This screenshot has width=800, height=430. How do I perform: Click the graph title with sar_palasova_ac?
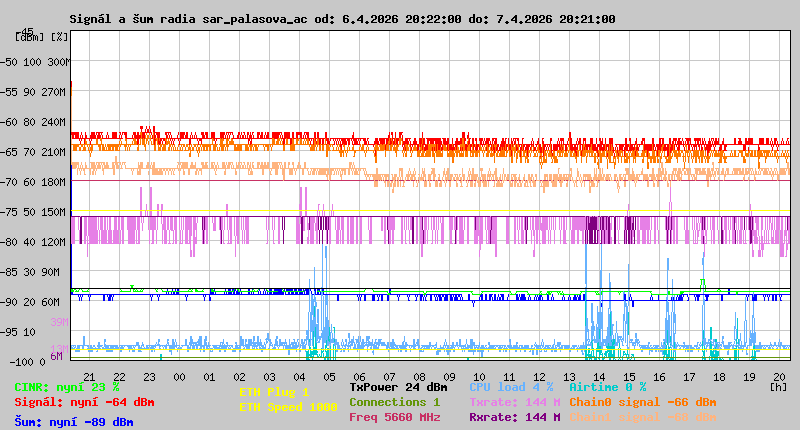tap(342, 19)
